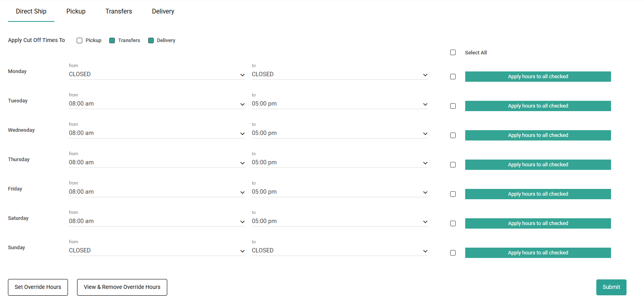
Task: Open Saturday's from time dropdown
Action: point(157,221)
